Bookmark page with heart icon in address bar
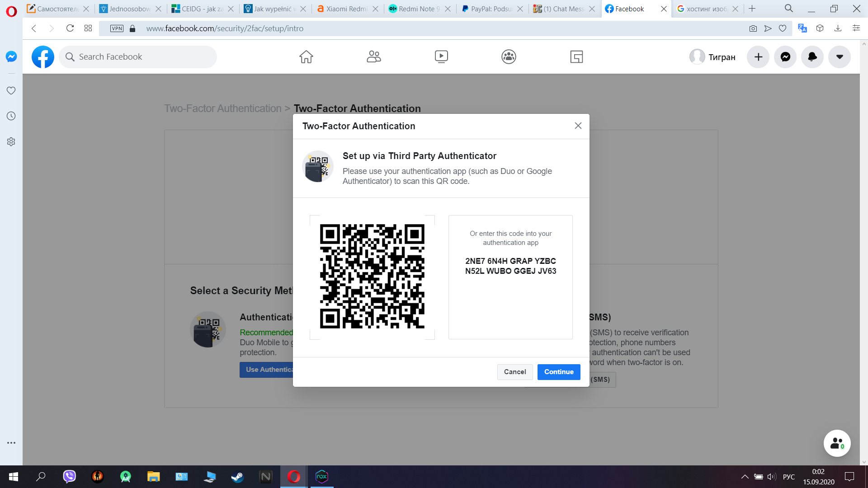 [x=783, y=28]
